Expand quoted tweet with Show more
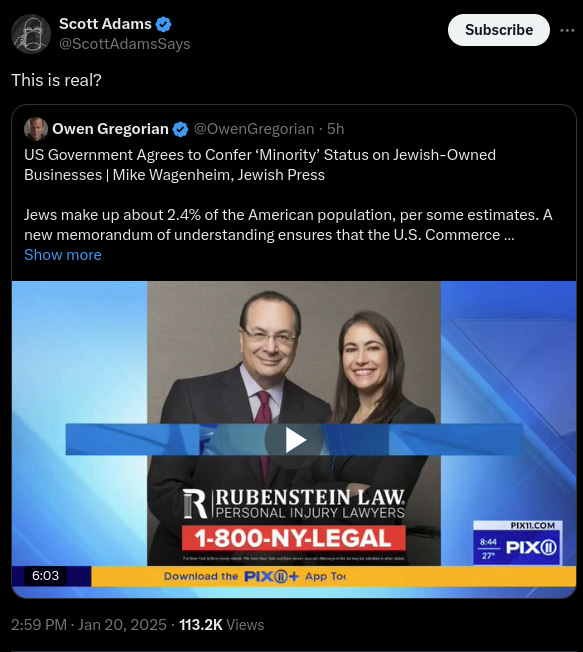 click(x=63, y=255)
